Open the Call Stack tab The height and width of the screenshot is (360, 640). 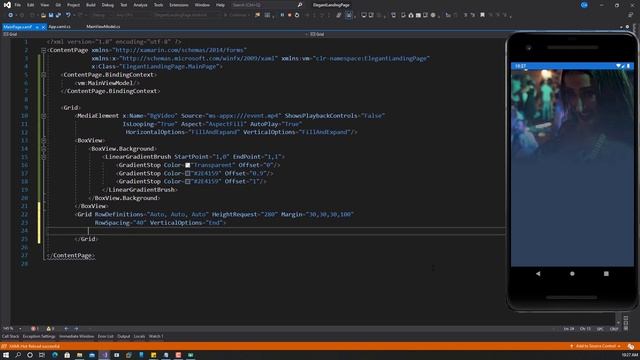click(x=11, y=336)
